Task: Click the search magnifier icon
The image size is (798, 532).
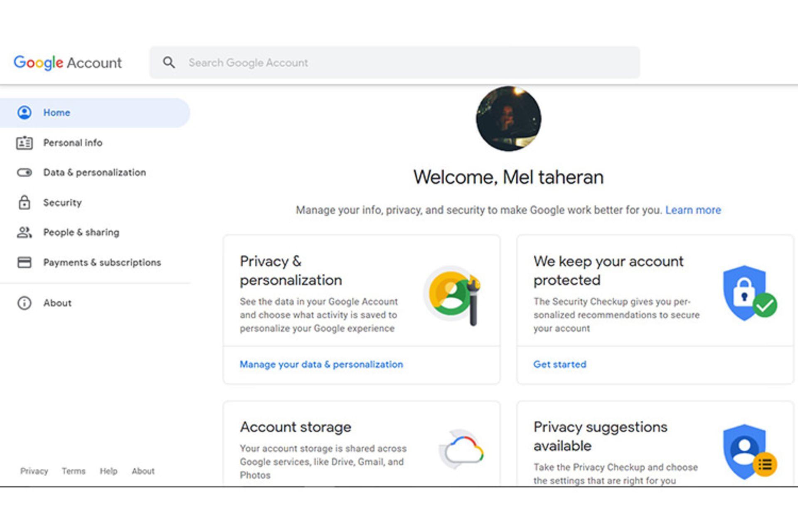Action: tap(169, 62)
